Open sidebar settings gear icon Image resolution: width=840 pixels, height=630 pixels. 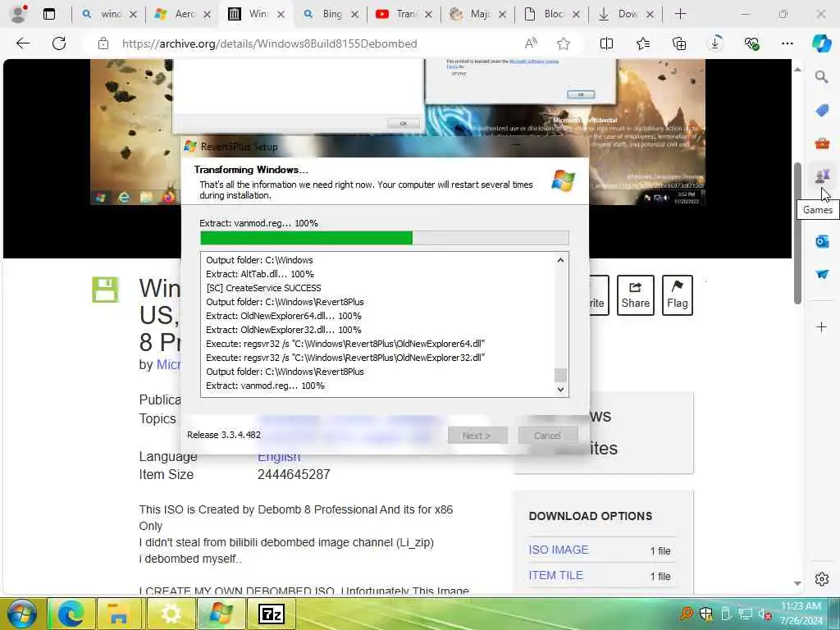pos(822,579)
